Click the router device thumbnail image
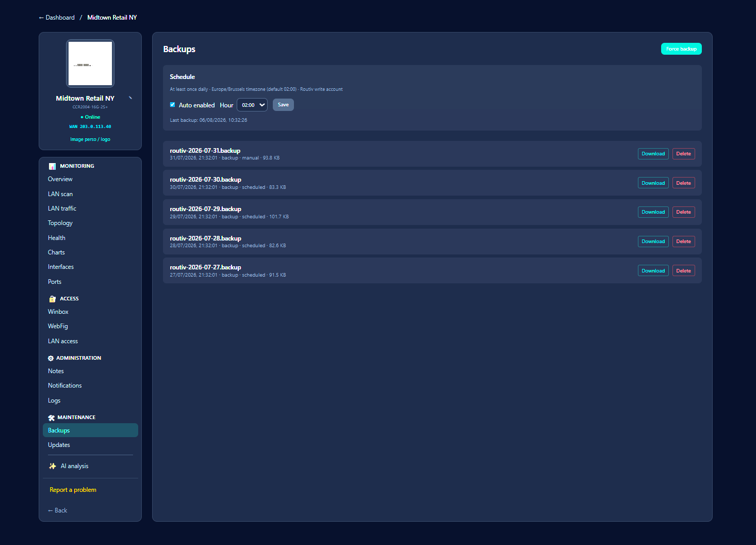 (x=90, y=63)
